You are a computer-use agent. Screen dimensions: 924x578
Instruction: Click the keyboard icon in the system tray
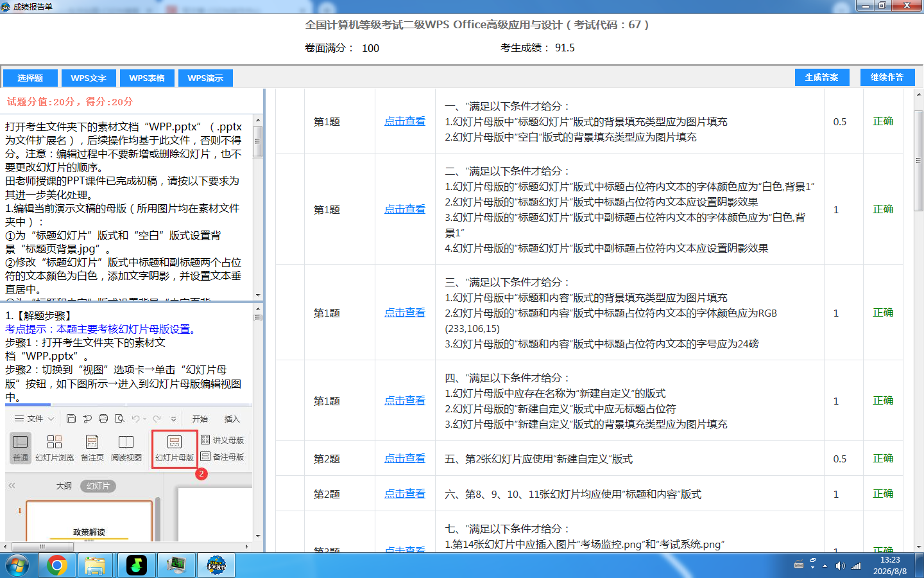(799, 565)
